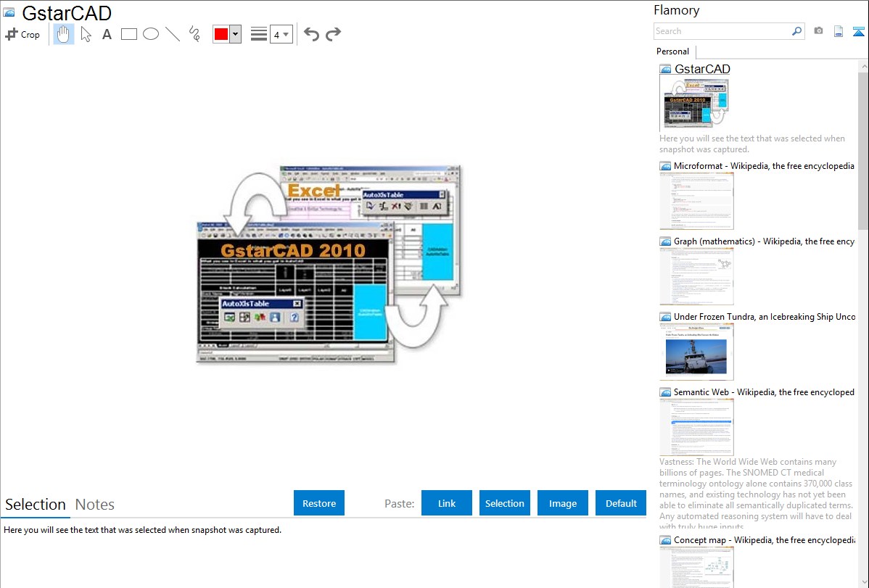The image size is (869, 588).
Task: Click the icon beside Under Frozen Tundra title
Action: click(x=666, y=316)
